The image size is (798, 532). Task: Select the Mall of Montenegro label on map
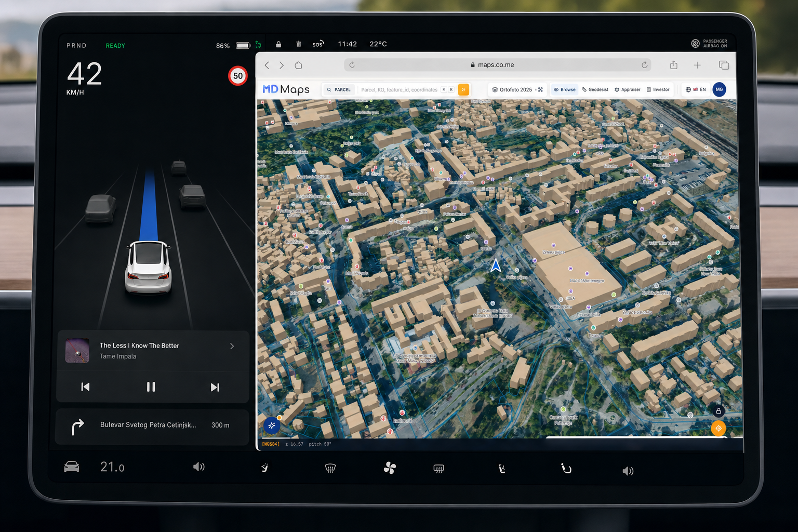587,281
